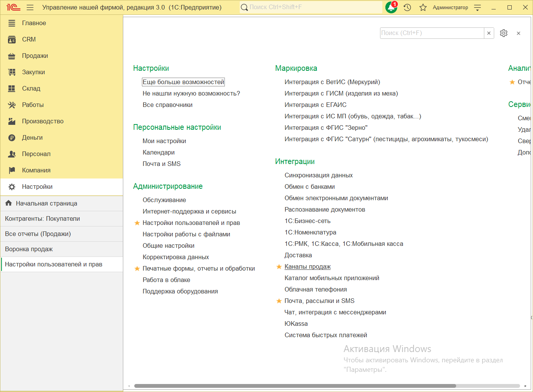Click the Закупки cart icon

click(x=12, y=72)
